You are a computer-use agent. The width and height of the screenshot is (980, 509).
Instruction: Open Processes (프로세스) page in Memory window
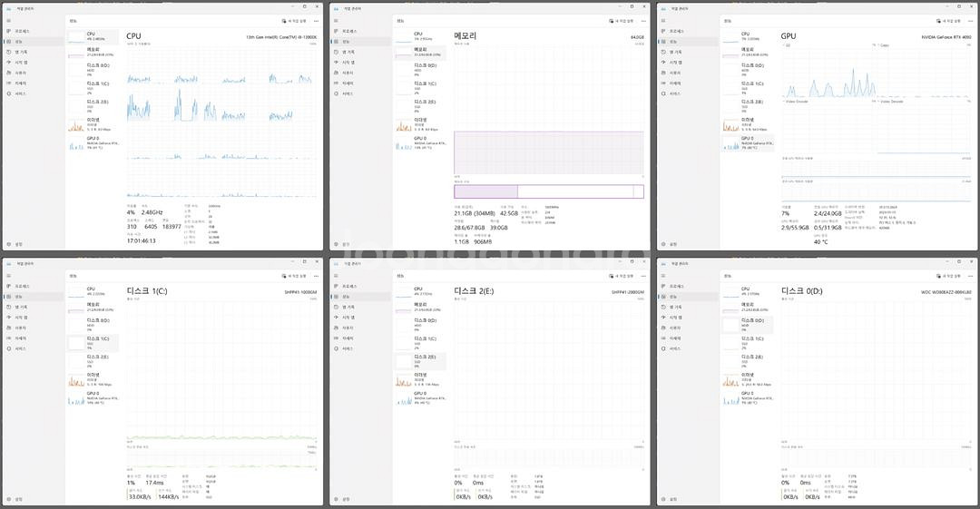click(360, 31)
